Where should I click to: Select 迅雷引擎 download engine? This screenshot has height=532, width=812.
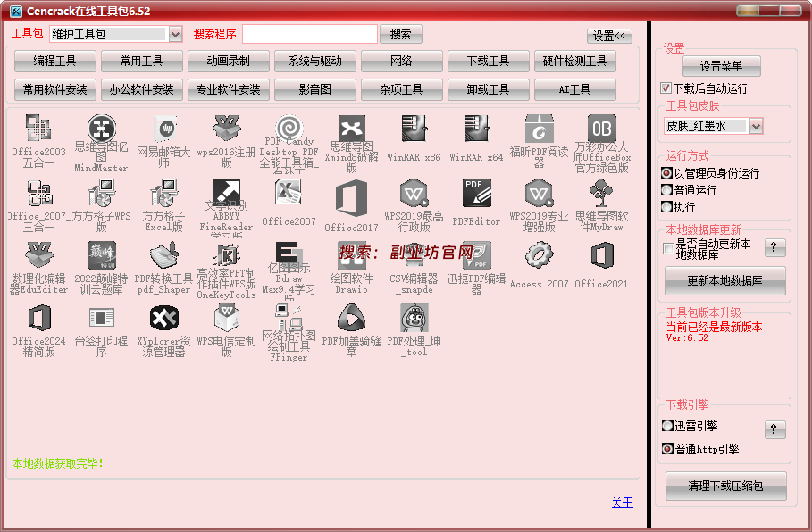click(667, 426)
